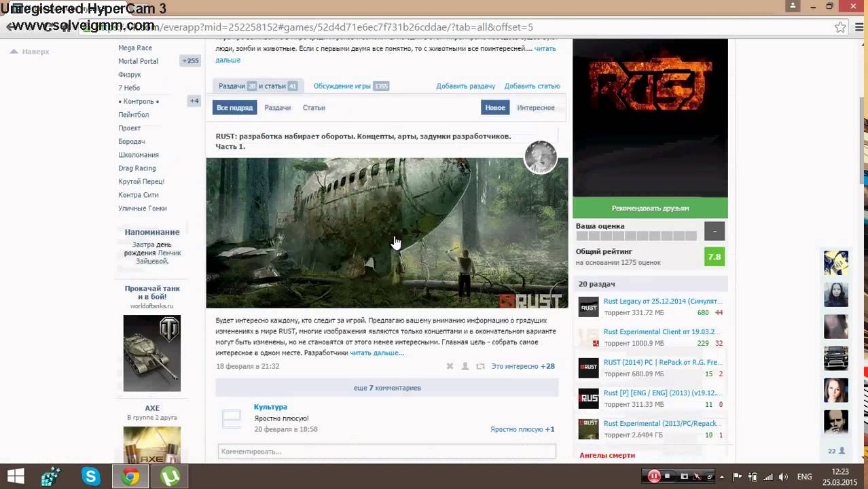Select the Статьи filter
The width and height of the screenshot is (868, 489).
[314, 107]
